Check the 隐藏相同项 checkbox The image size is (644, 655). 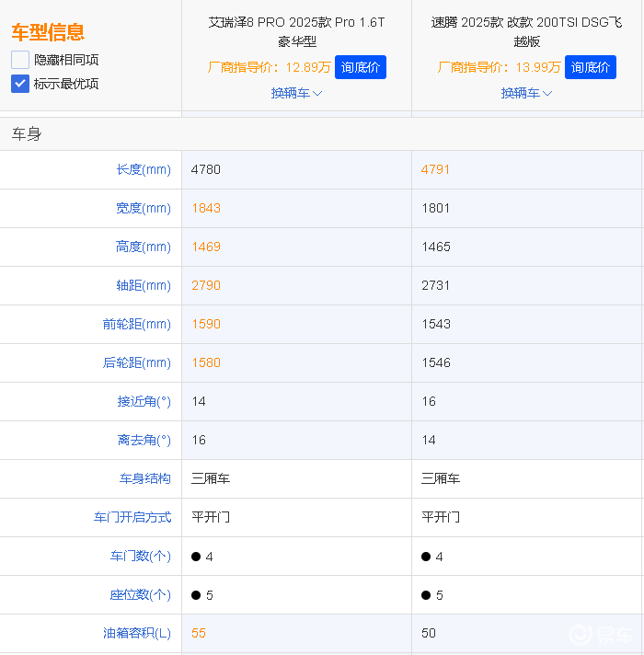(20, 60)
